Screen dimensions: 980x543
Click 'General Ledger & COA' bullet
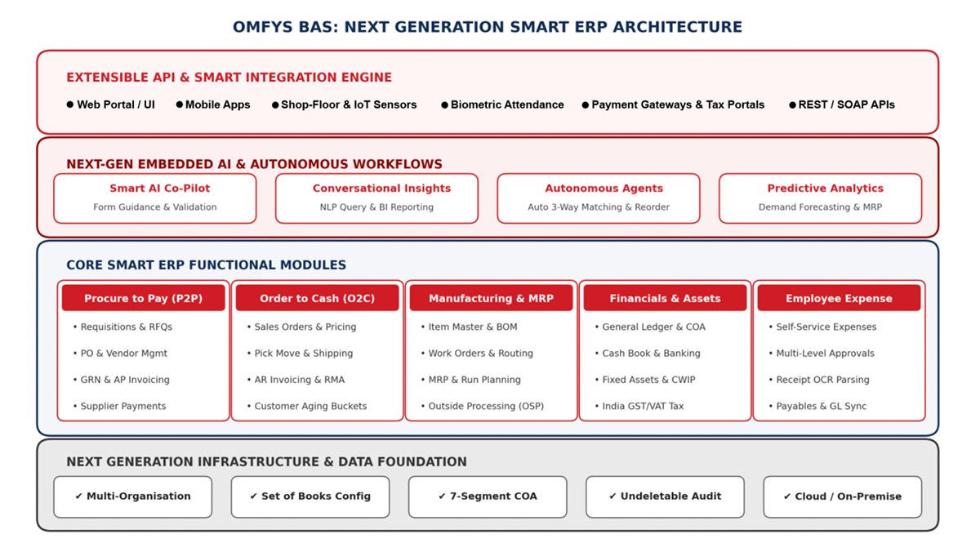(x=650, y=327)
